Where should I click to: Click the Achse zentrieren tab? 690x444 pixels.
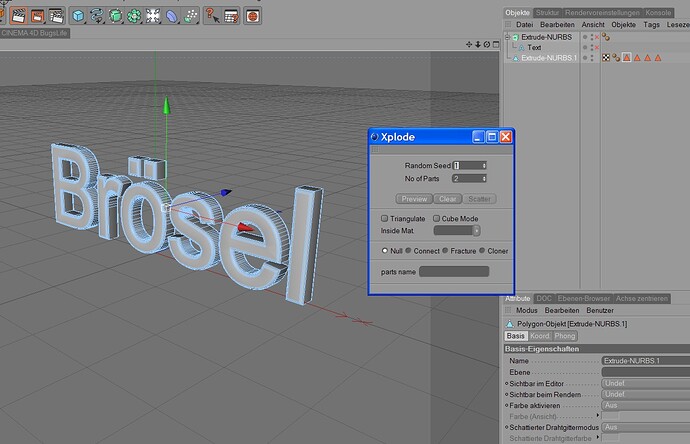tap(642, 298)
